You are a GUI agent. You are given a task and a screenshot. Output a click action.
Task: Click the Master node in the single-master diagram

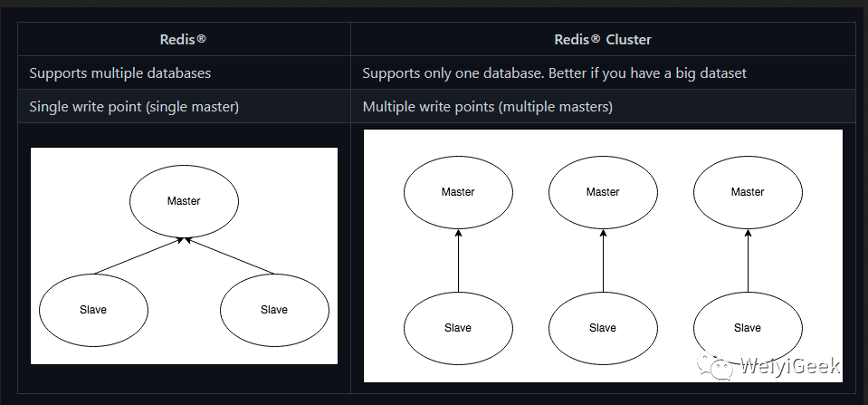coord(184,200)
